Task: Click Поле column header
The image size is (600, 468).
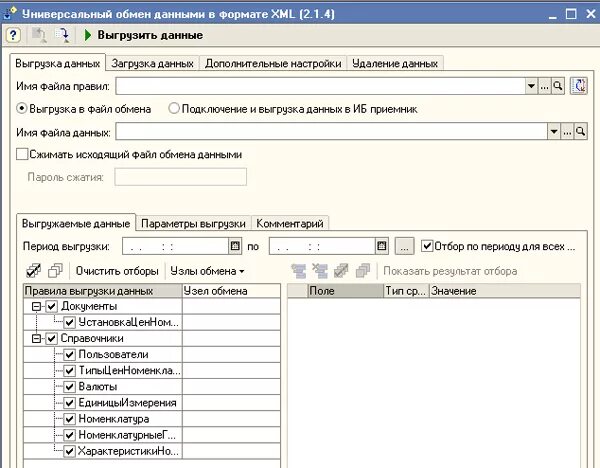Action: [x=345, y=291]
